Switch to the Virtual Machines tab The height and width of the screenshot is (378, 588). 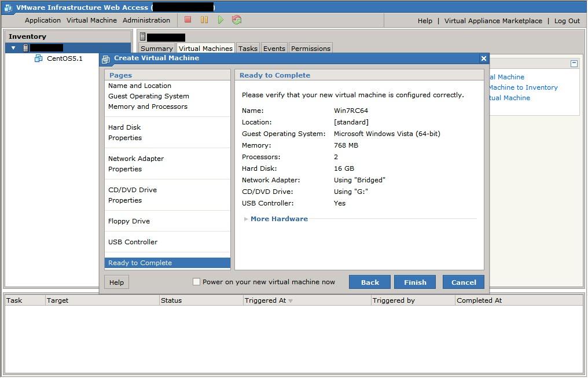point(205,49)
